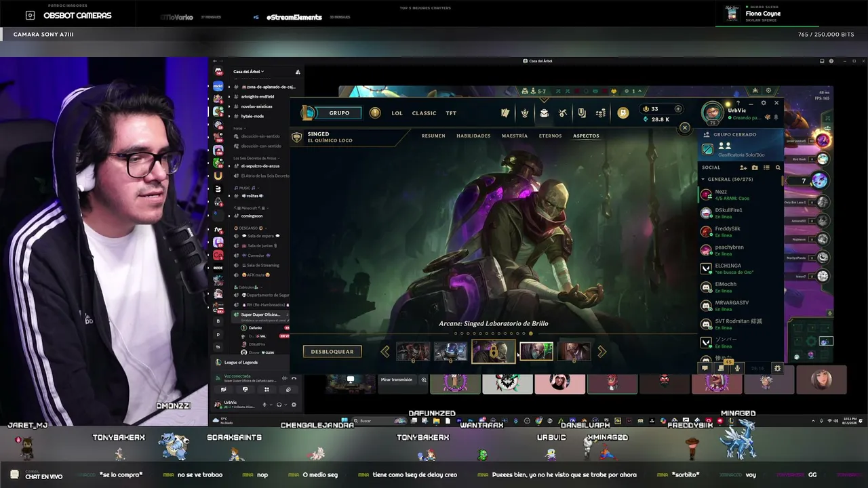
Task: Select friend FreddySilk in the friends list
Action: point(741,231)
